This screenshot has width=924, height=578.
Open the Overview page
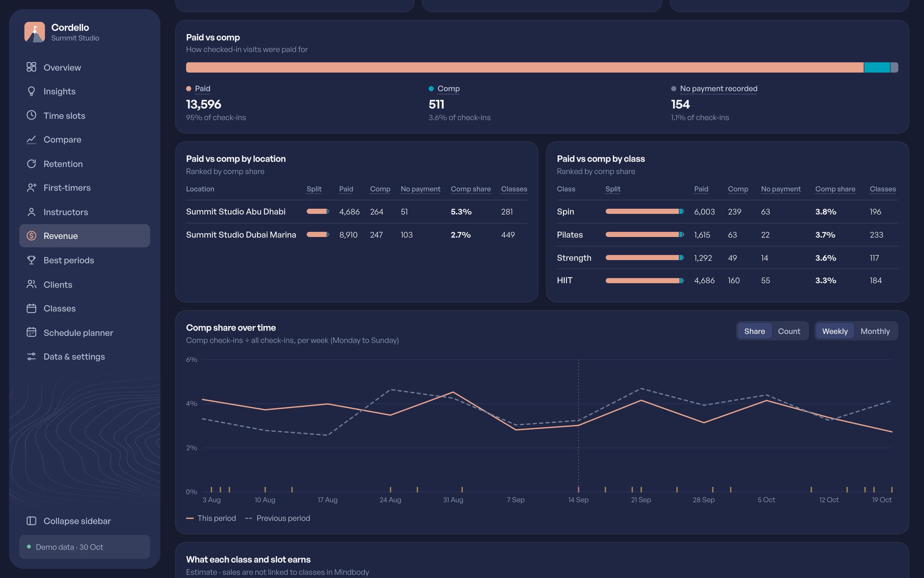[84, 67]
